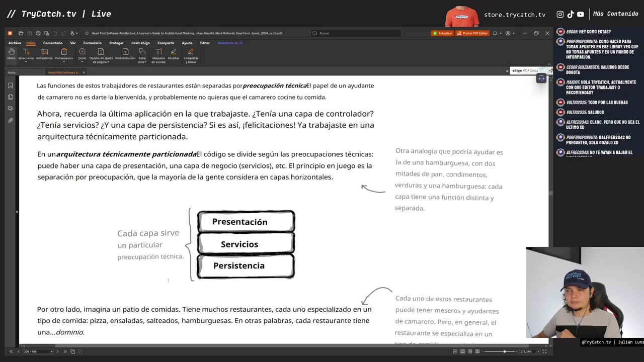Click the Buscar search field
Image resolution: width=644 pixels, height=362 pixels.
pos(356,33)
